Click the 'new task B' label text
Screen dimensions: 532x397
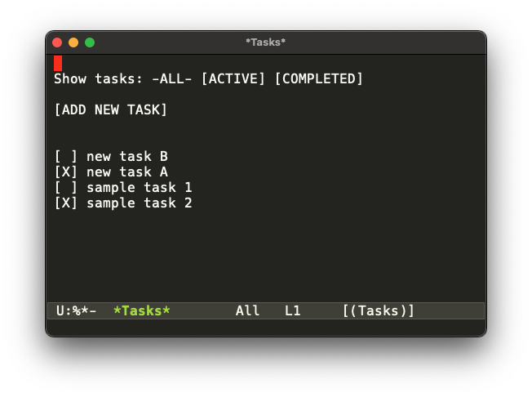(126, 156)
